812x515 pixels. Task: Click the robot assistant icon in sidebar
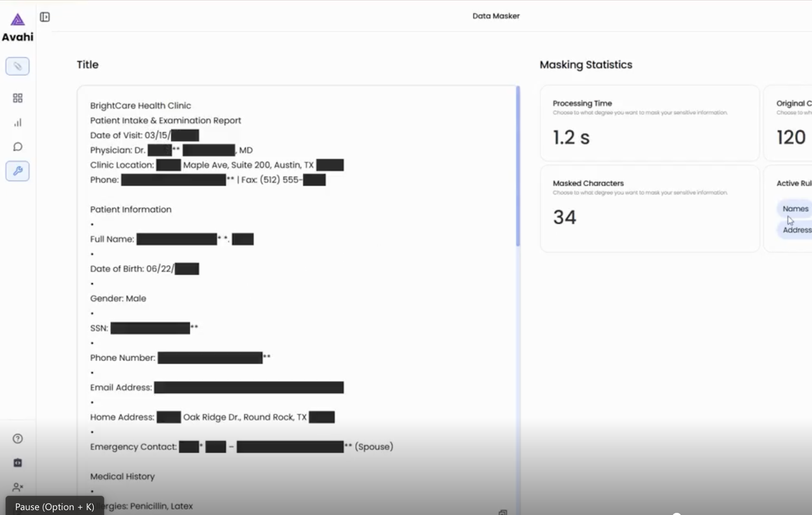[x=17, y=463]
